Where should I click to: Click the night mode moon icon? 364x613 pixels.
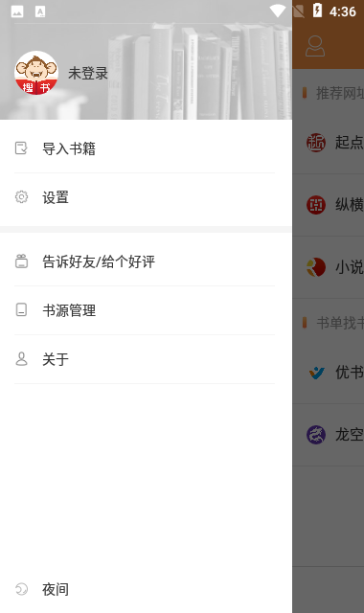tap(21, 589)
